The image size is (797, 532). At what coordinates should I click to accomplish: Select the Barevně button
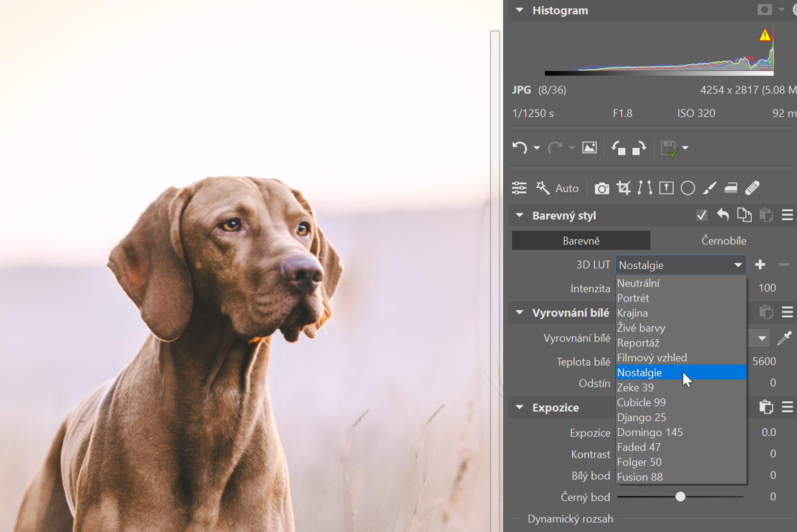pos(581,241)
